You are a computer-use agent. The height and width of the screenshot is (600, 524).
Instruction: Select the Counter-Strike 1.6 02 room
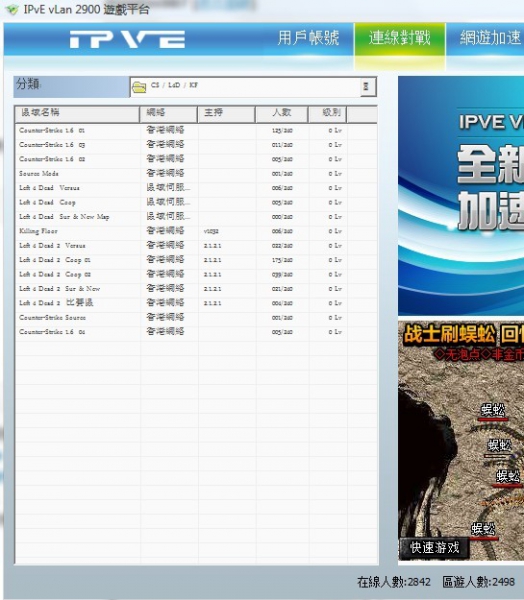coord(196,159)
